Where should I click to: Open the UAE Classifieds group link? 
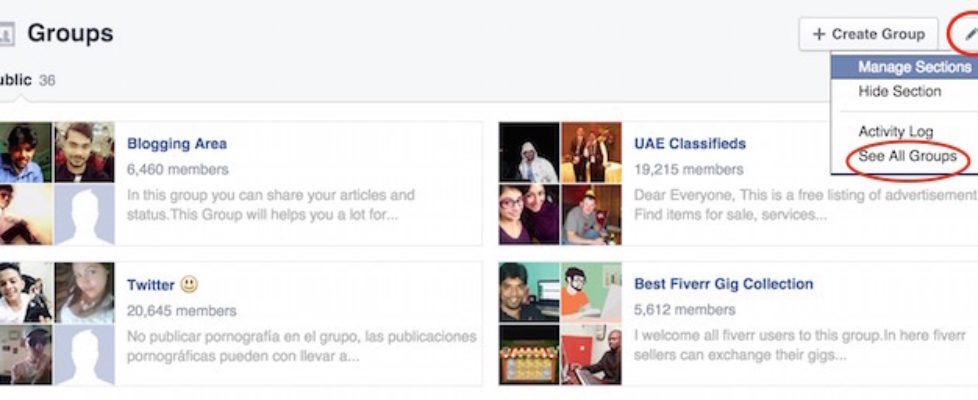coord(690,144)
